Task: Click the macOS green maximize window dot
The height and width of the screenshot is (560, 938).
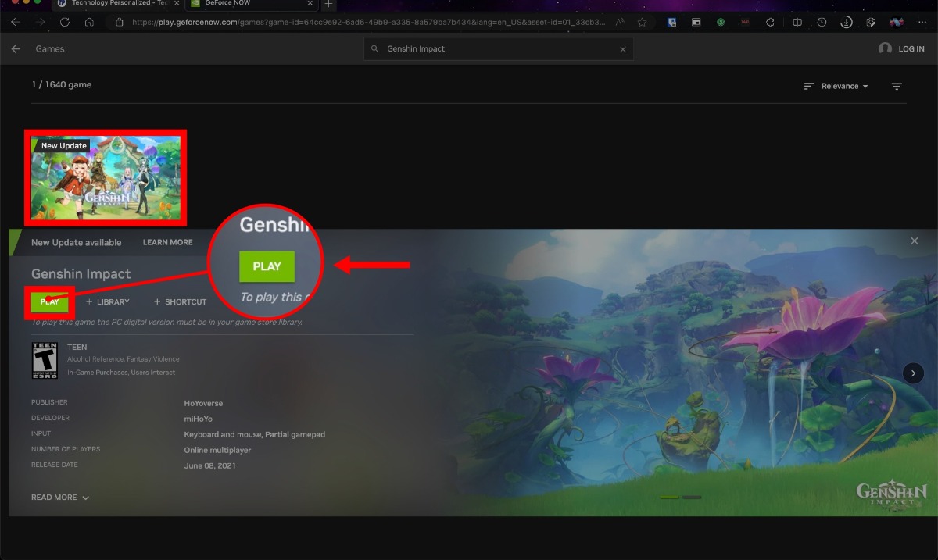Action: pos(37,3)
